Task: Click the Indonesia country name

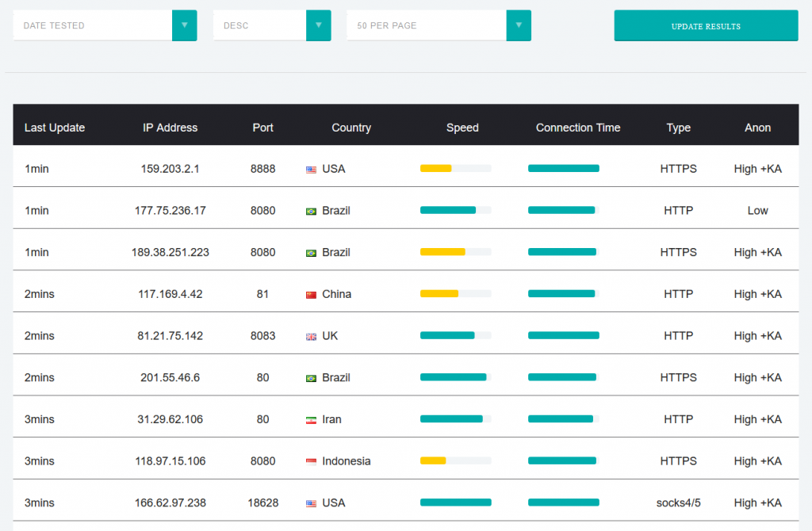Action: (346, 461)
